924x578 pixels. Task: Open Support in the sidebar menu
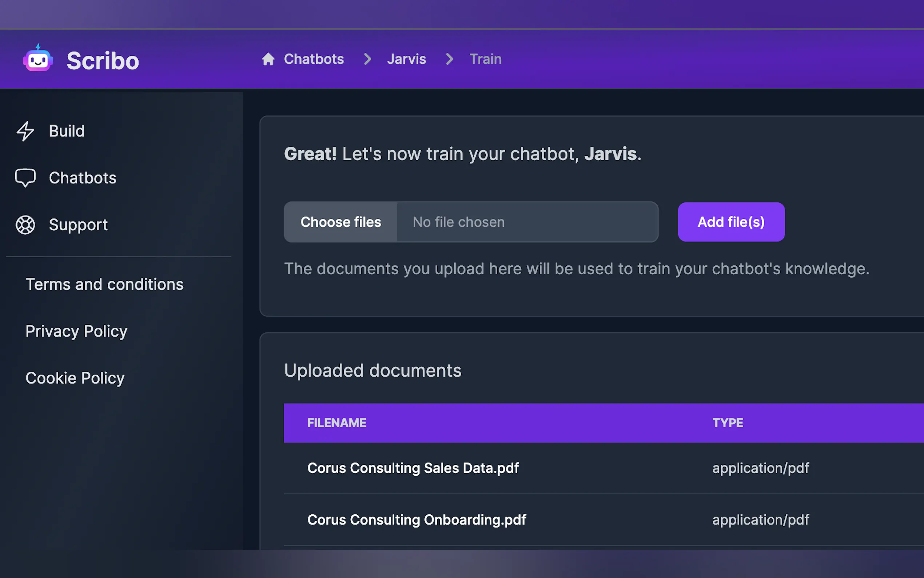coord(78,225)
